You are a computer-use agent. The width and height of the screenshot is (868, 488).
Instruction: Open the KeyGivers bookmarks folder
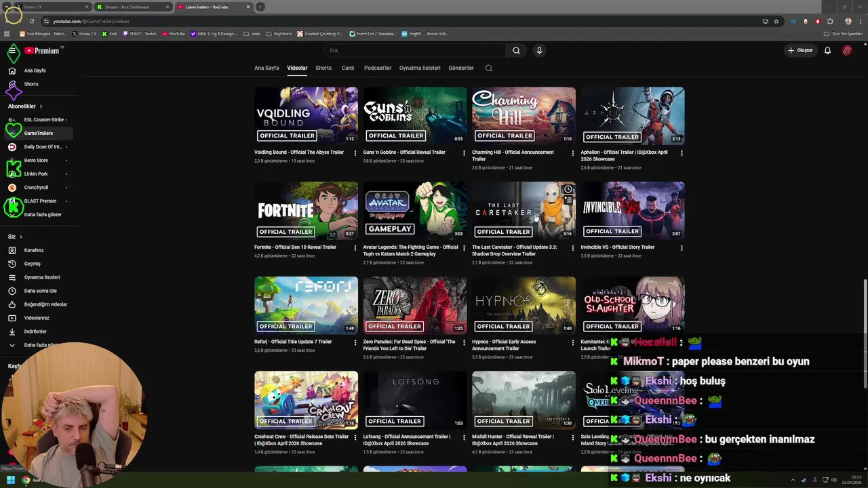(x=279, y=33)
